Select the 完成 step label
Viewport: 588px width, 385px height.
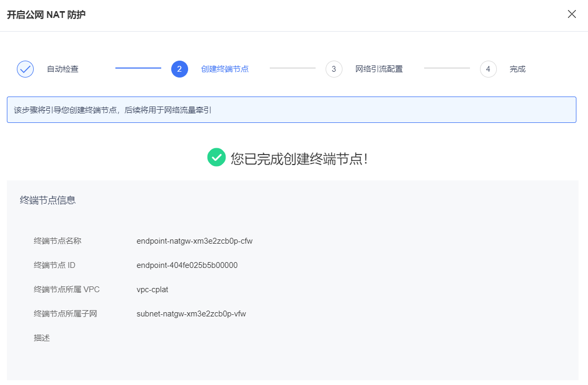tap(517, 69)
